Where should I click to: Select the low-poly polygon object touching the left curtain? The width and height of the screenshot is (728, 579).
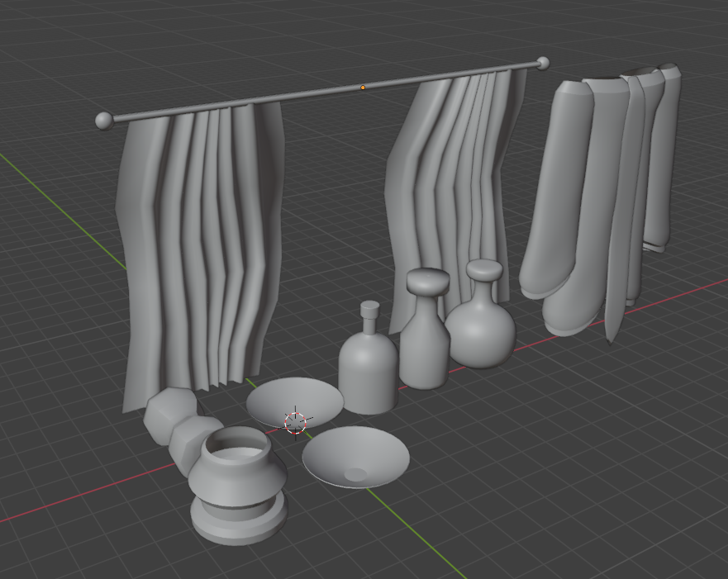point(169,415)
